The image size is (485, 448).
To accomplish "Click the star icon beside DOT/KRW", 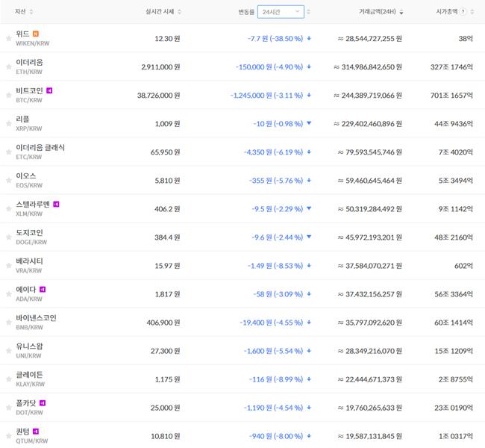I will [x=9, y=408].
